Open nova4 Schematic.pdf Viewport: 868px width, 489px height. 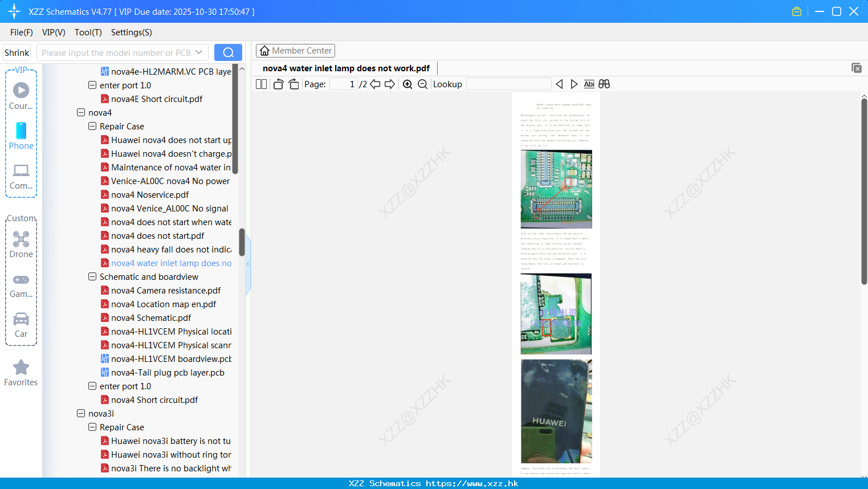[x=151, y=317]
